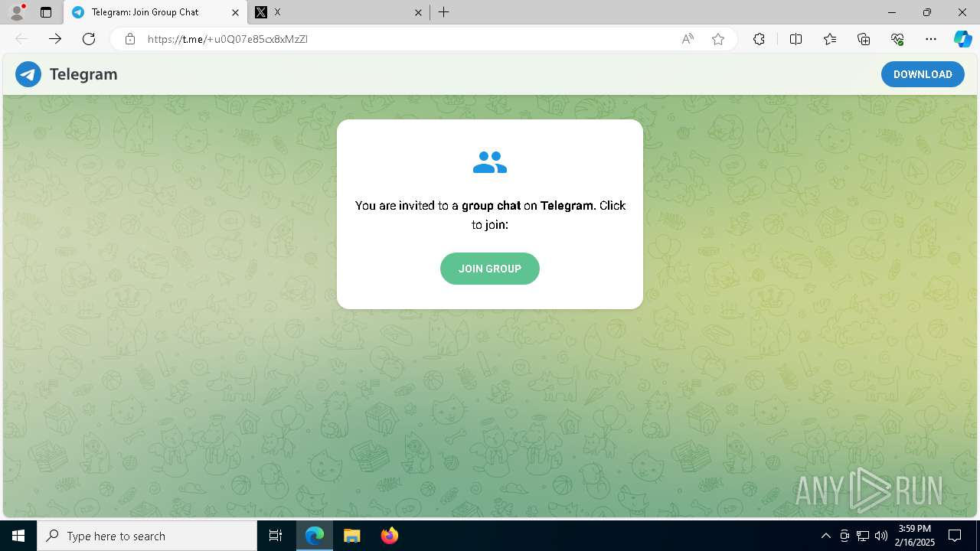Close the Telegram: Join Group Chat tab
The width and height of the screenshot is (980, 551).
click(235, 12)
